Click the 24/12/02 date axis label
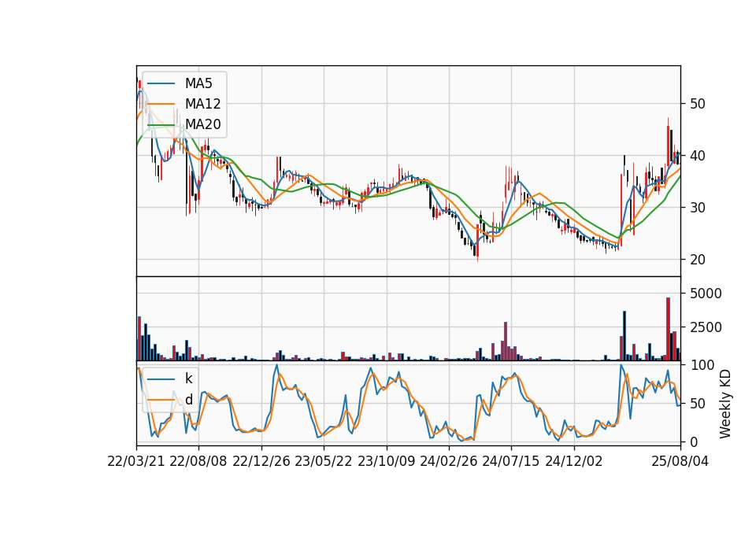The image size is (756, 543). (x=574, y=461)
